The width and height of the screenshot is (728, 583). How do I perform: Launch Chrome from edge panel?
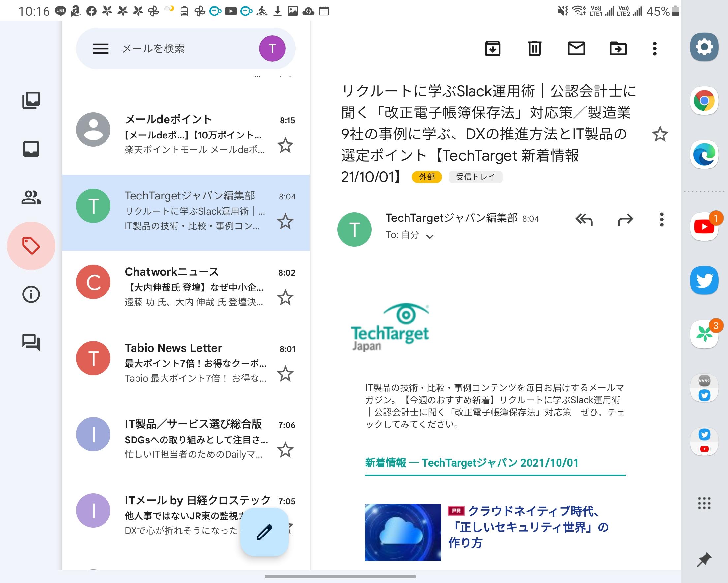click(704, 101)
